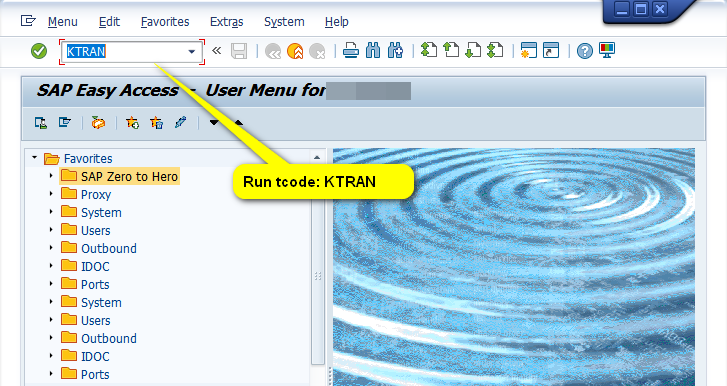Click the green Enter checkmark icon
The height and width of the screenshot is (386, 727).
pos(39,51)
